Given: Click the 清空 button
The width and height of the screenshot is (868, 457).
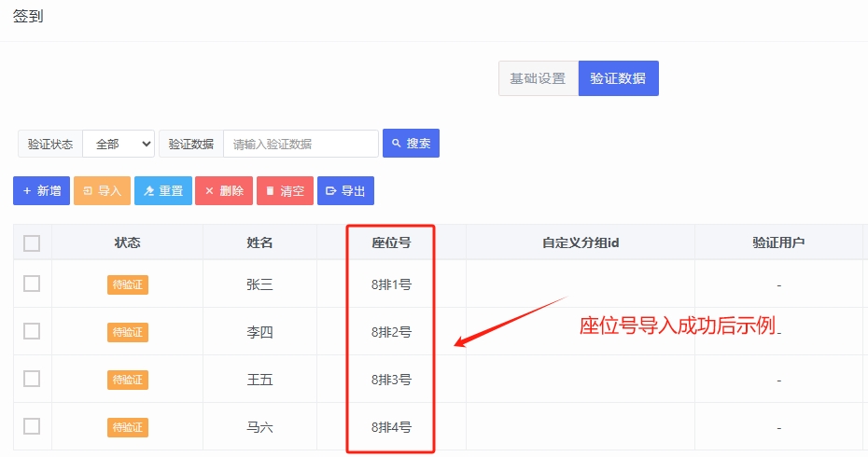Looking at the screenshot, I should pos(285,191).
